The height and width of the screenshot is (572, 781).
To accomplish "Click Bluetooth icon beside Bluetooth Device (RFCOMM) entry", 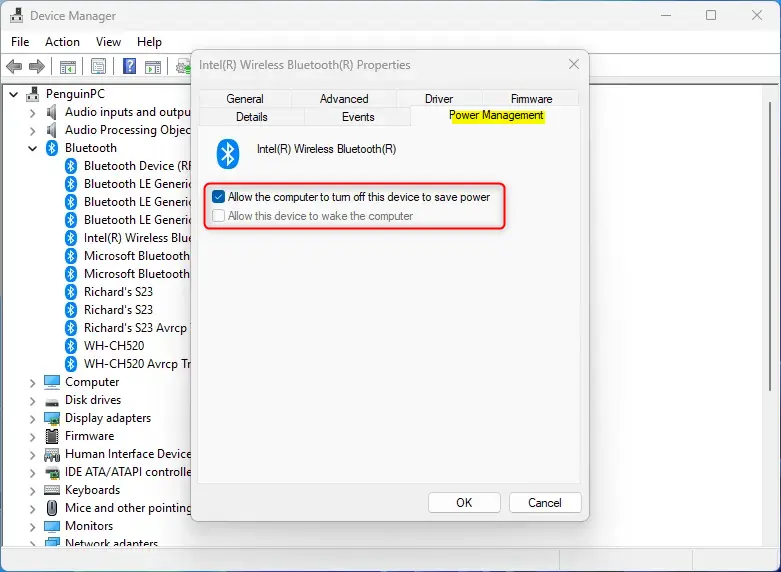I will [x=71, y=166].
